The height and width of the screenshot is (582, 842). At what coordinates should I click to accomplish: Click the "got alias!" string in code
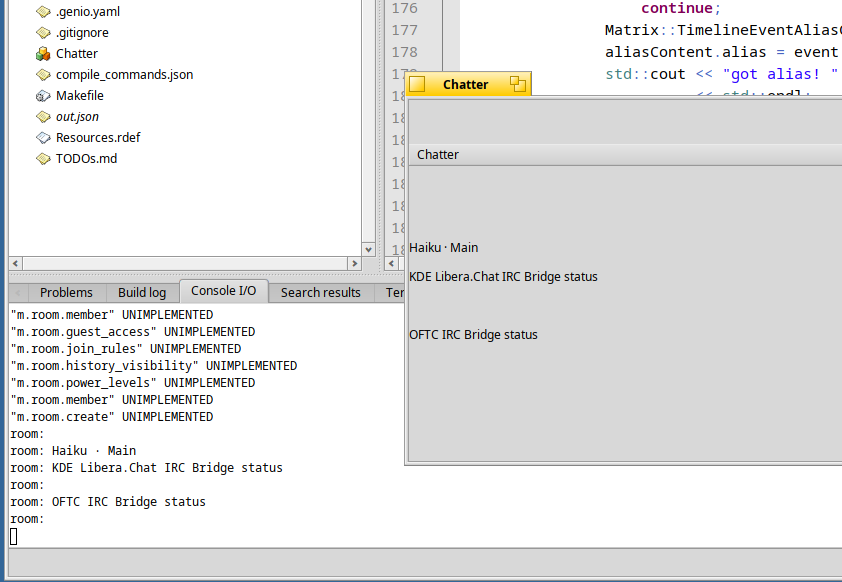coord(780,74)
